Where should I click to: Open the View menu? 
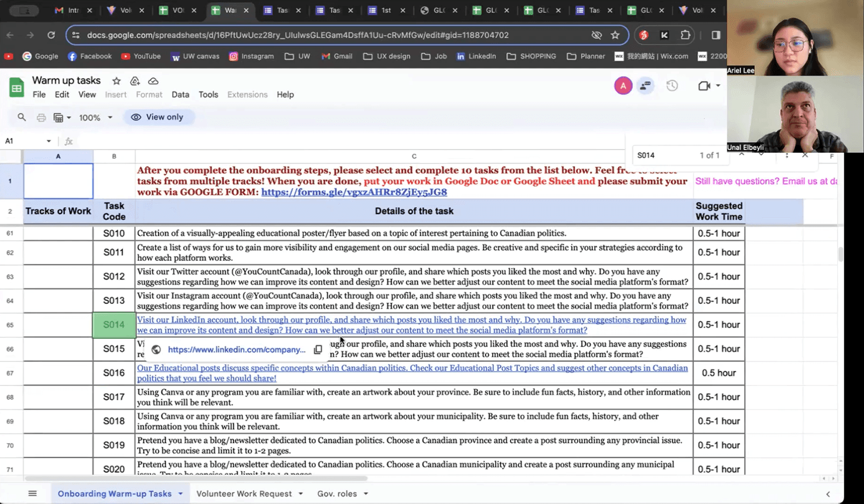87,95
